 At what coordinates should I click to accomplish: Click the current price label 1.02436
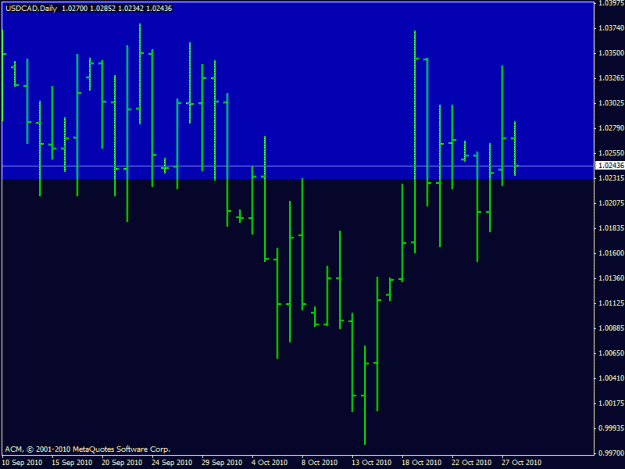point(611,165)
